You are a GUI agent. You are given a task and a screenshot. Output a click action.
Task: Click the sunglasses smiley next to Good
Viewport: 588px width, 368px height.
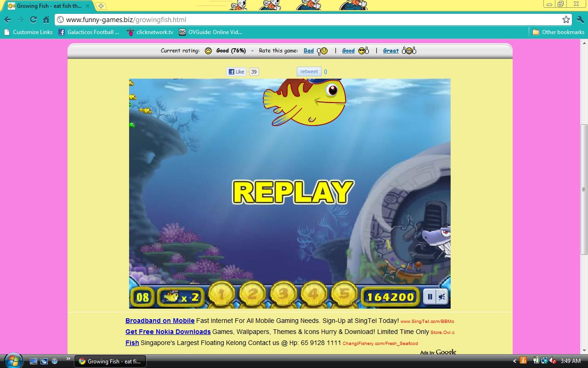(363, 51)
